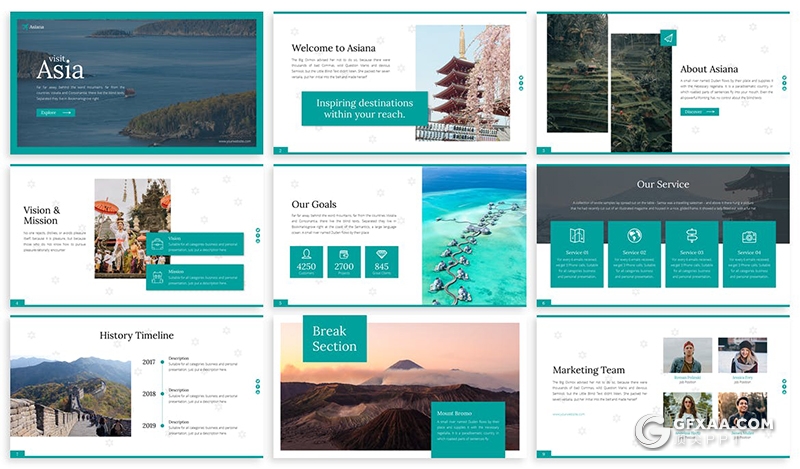Click the map icon in Service 01
This screenshot has width=800, height=469.
point(576,236)
